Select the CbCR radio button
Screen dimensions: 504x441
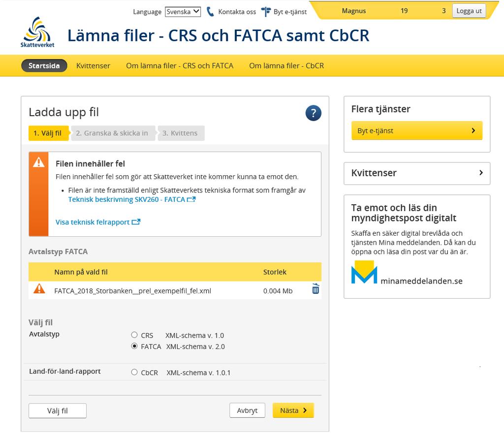coord(134,372)
